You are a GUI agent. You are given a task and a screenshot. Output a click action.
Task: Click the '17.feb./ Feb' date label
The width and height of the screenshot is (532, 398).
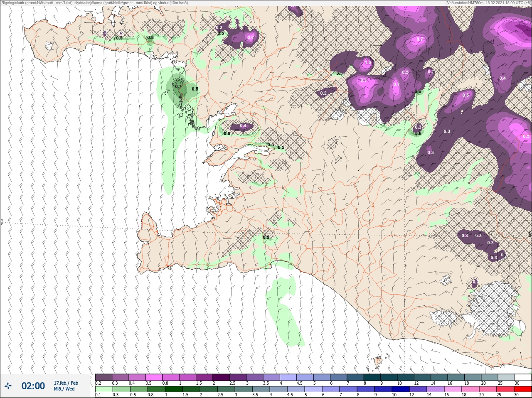[66, 383]
